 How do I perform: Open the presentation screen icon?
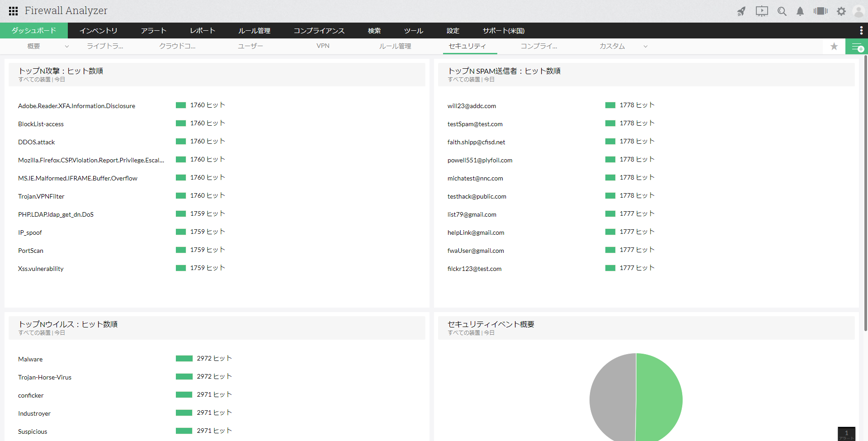tap(762, 11)
